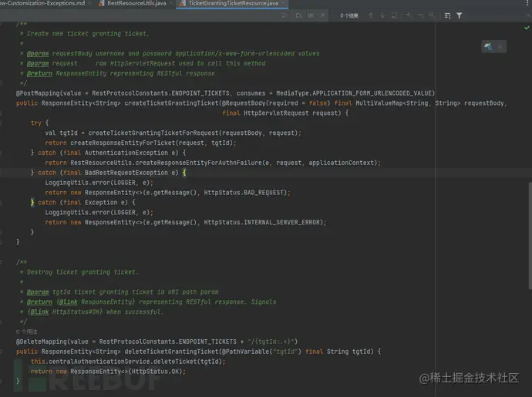Switch to the RestResourceUtils.java tab
Screen dimensions: 532x397
tap(136, 3)
